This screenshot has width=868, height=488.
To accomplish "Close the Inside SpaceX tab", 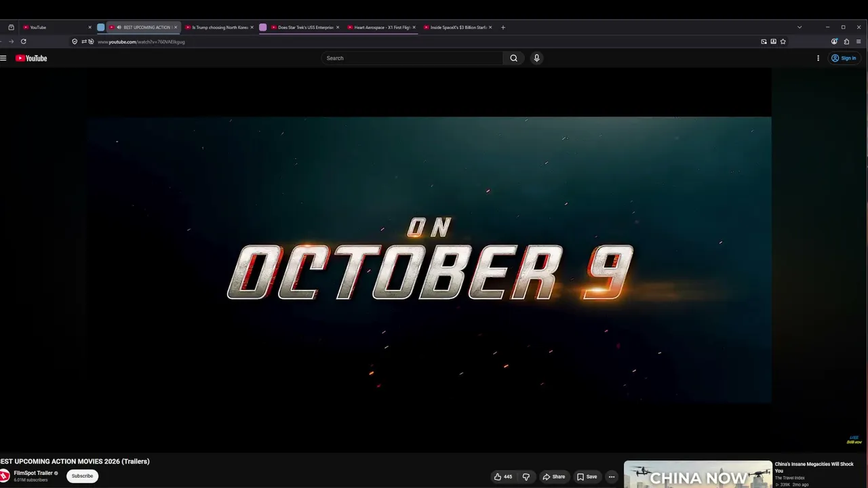I will tap(490, 27).
